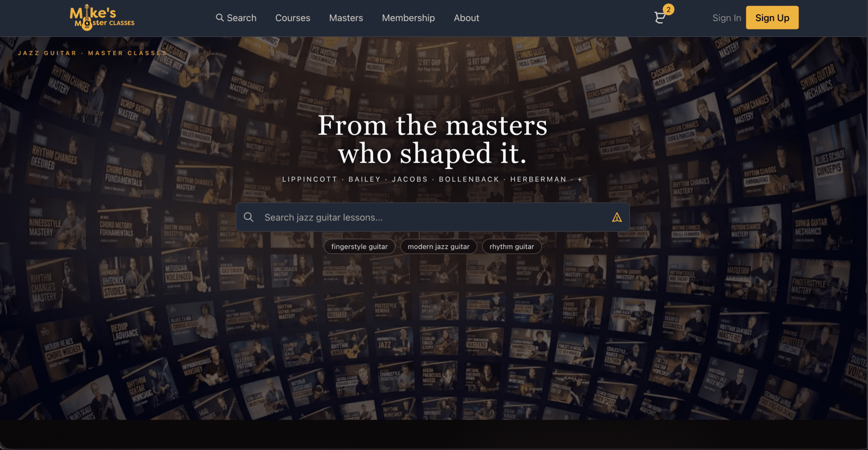868x450 pixels.
Task: Open the Courses menu item
Action: 293,18
